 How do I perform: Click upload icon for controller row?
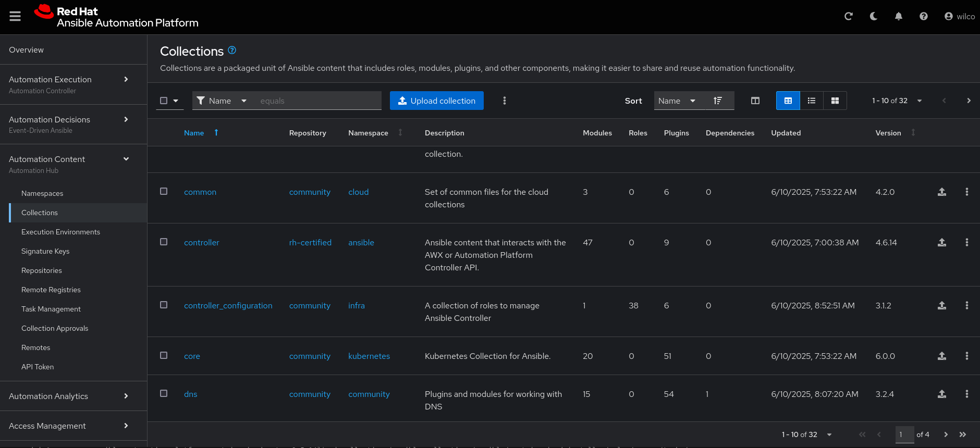(x=941, y=242)
